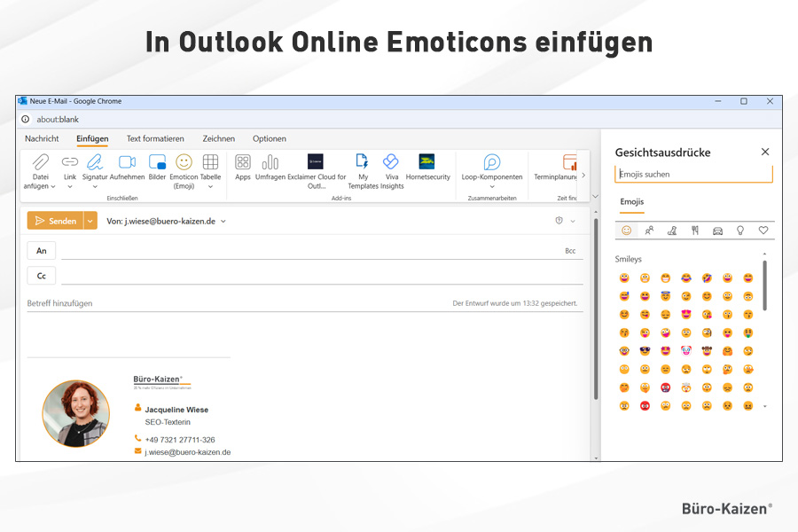Click the Tabelle grid icon
The width and height of the screenshot is (798, 532).
point(210,162)
